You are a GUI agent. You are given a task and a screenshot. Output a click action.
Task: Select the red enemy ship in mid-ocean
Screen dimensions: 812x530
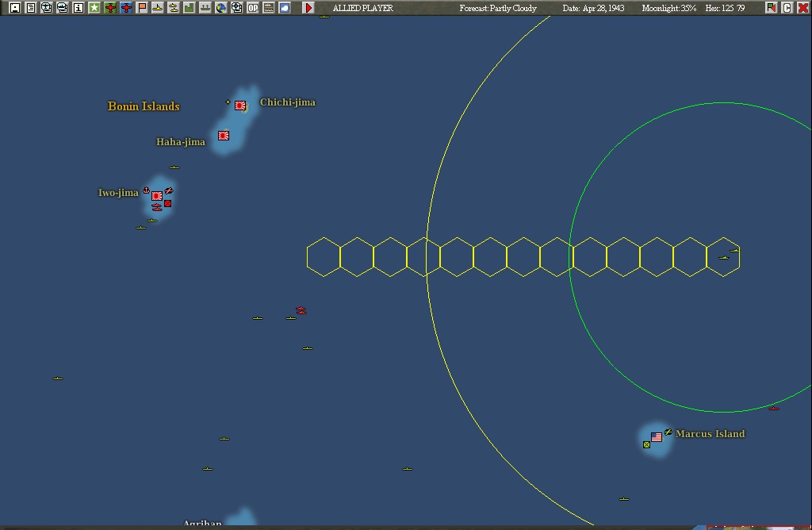(301, 310)
